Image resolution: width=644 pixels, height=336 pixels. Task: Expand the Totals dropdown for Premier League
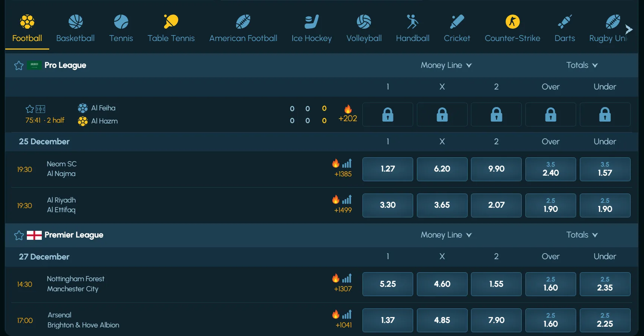[x=581, y=235]
